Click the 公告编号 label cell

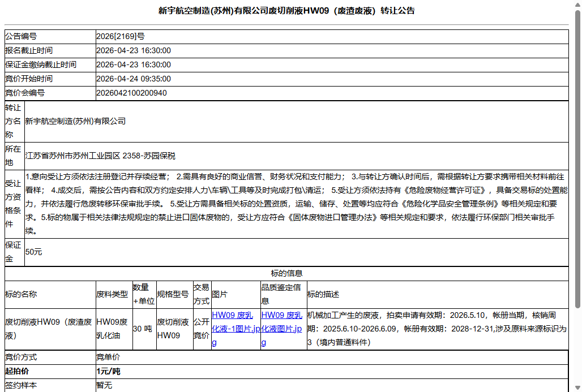(50, 36)
